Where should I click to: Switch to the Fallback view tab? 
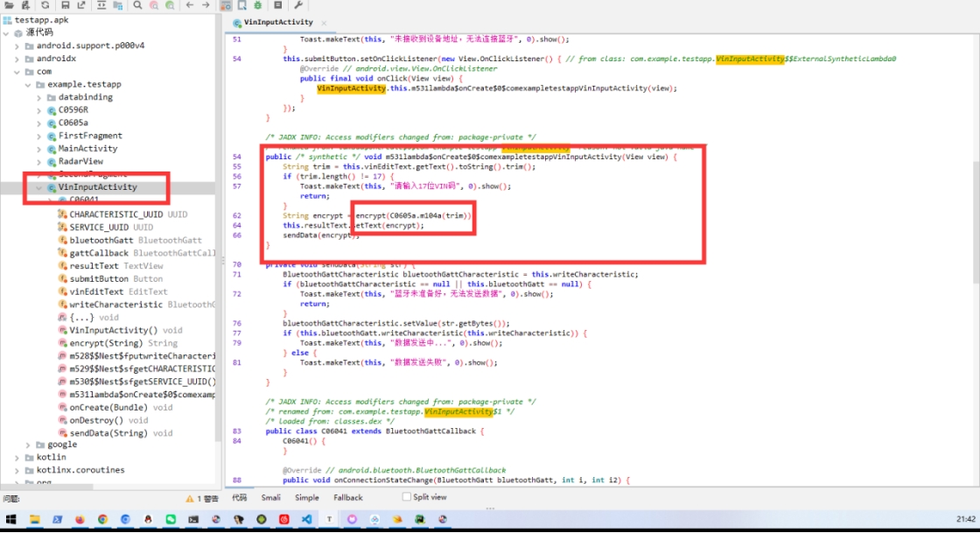(347, 497)
